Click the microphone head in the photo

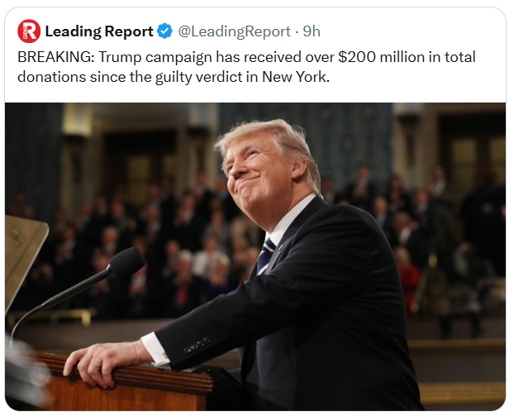click(x=126, y=263)
